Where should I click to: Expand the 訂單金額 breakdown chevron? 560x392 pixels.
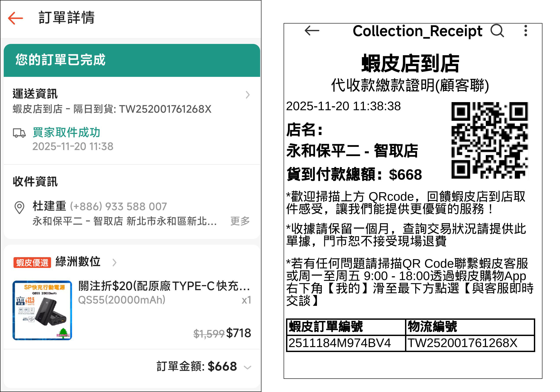pyautogui.click(x=248, y=367)
